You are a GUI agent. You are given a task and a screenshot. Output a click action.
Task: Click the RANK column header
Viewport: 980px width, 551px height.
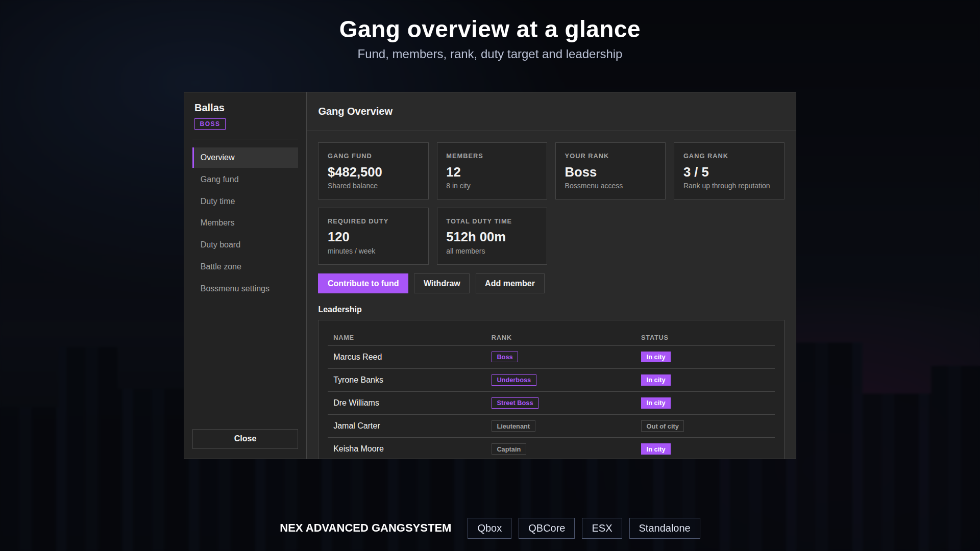501,338
